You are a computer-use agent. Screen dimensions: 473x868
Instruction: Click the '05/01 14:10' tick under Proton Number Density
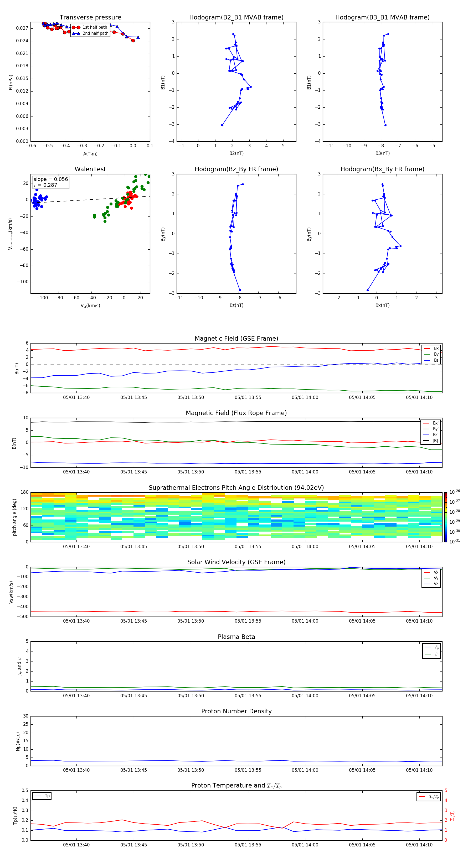[x=419, y=770]
